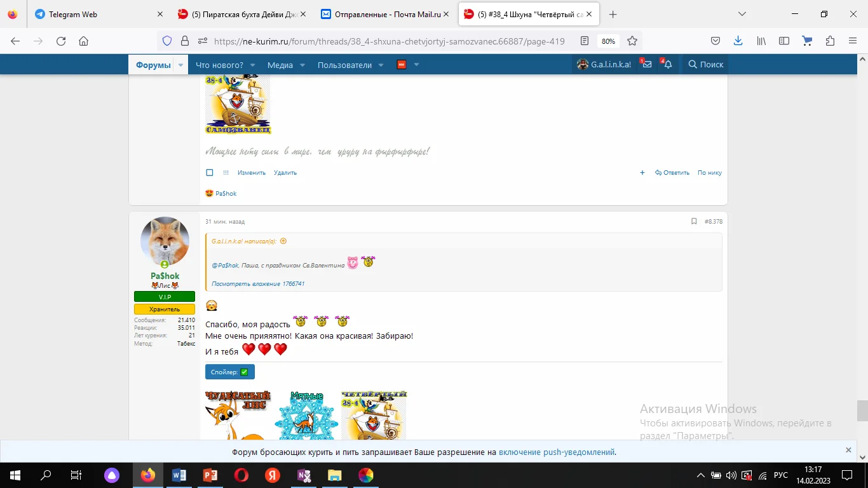Save page to Pocket
Image resolution: width=868 pixels, height=488 pixels.
715,41
